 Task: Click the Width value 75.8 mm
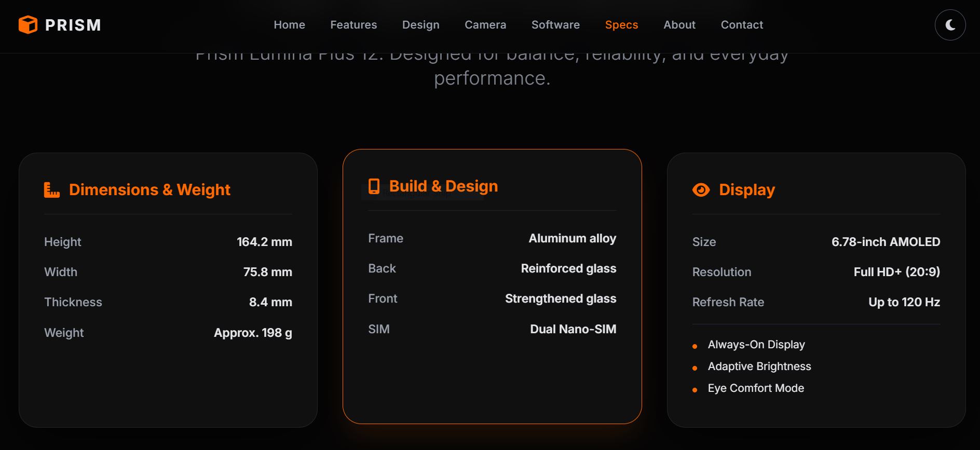click(267, 272)
